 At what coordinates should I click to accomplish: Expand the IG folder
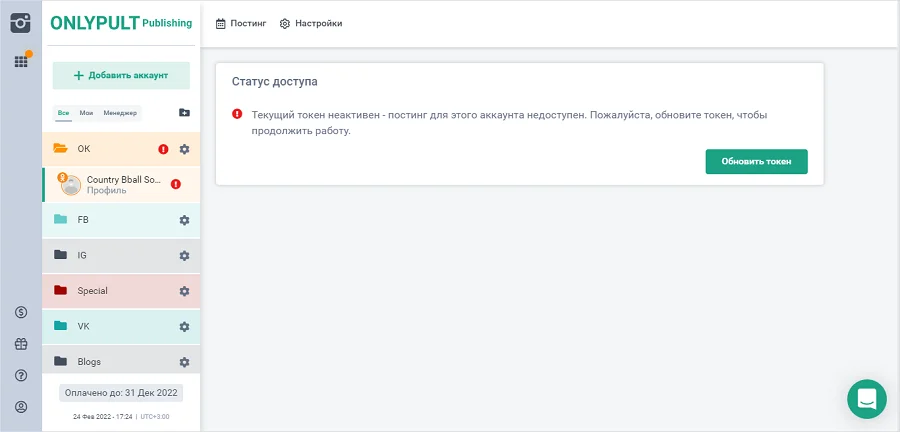click(82, 255)
